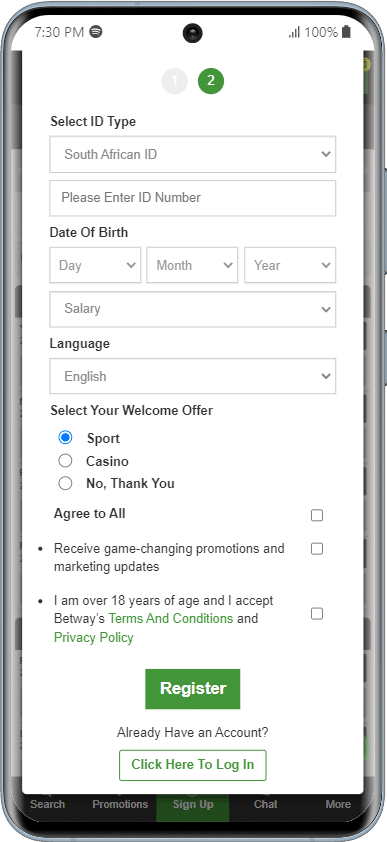Go back to step 1 indicator
Screen dimensions: 387x842
click(174, 81)
